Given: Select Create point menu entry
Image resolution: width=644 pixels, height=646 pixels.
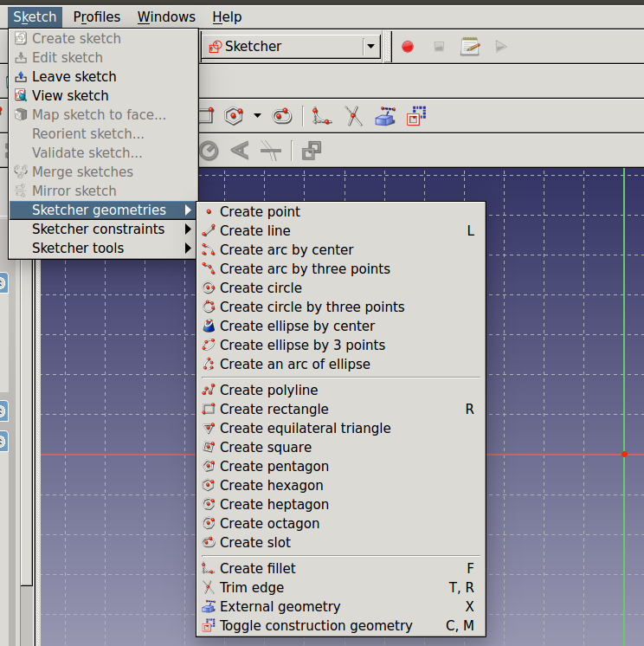Looking at the screenshot, I should click(341, 212).
